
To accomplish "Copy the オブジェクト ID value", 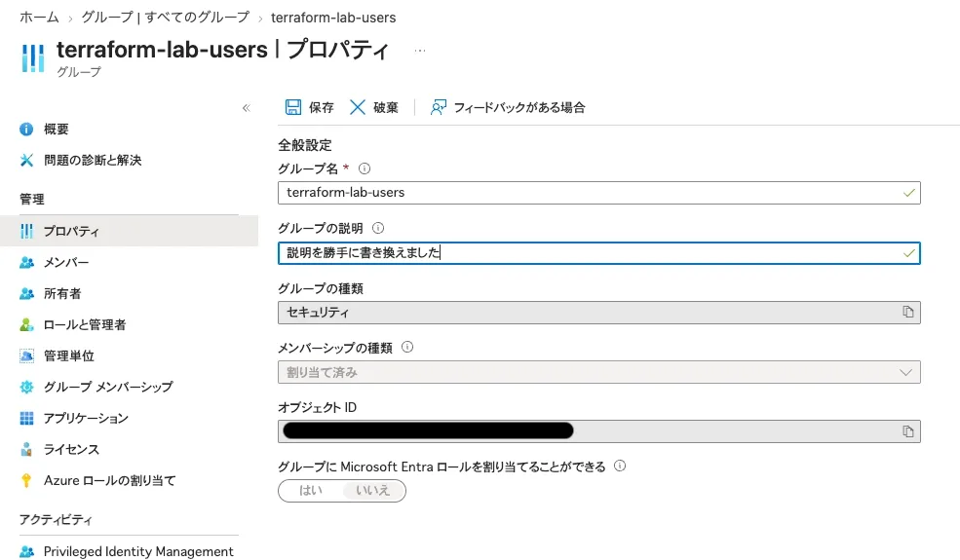I will pos(908,431).
